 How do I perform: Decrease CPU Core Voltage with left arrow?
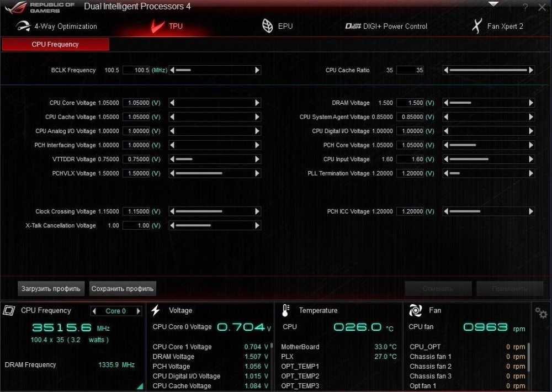click(x=172, y=103)
